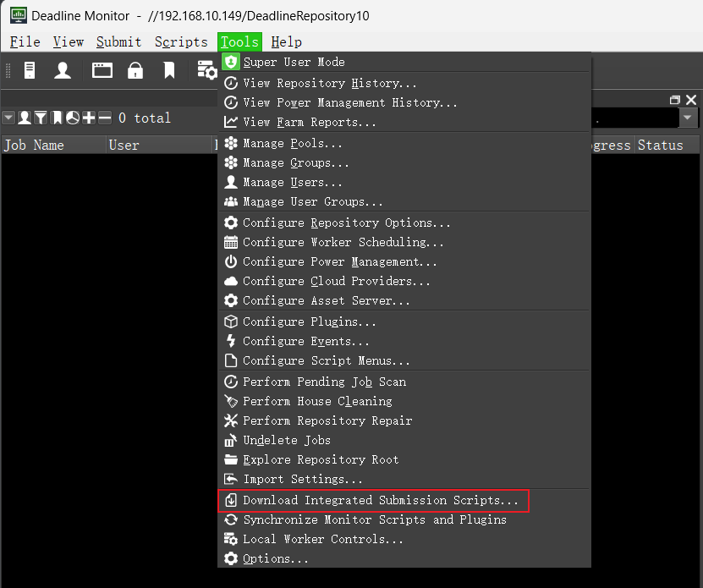Click the Configure Worker Scheduling calendar icon
This screenshot has height=588, width=703.
[230, 242]
